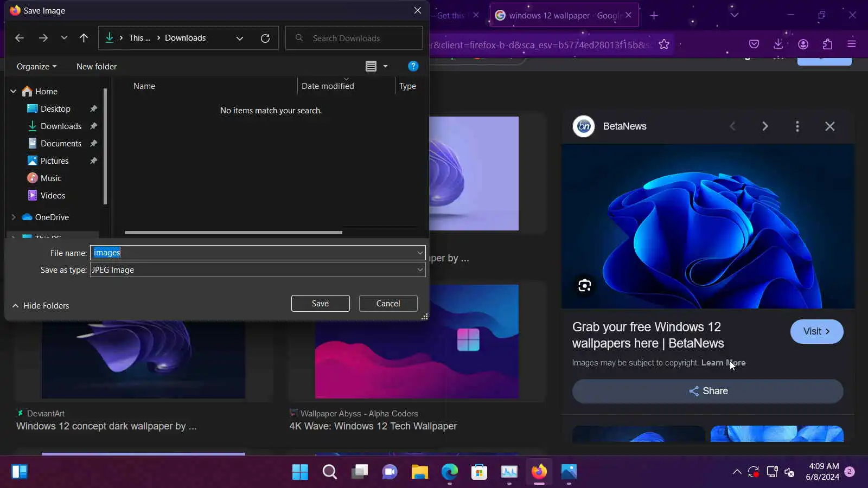The width and height of the screenshot is (868, 488).
Task: Create a New folder
Action: (97, 66)
